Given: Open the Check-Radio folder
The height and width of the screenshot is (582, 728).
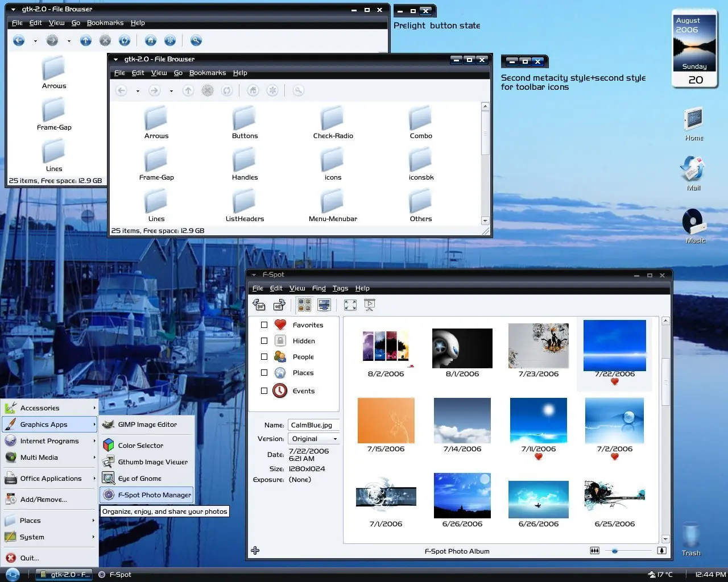Looking at the screenshot, I should pos(333,123).
